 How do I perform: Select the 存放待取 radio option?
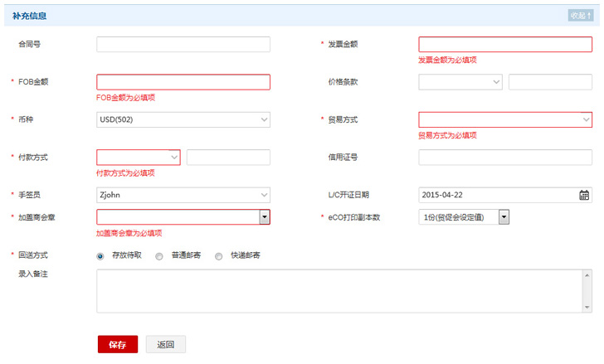click(101, 256)
